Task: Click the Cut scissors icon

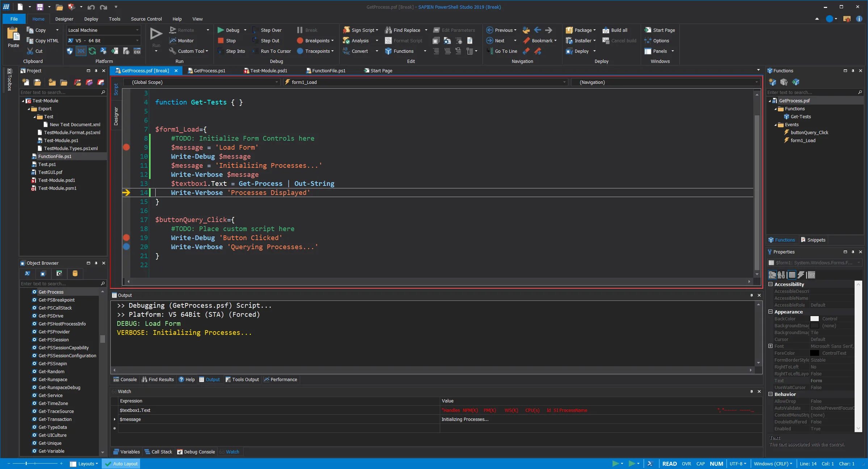Action: coord(30,51)
